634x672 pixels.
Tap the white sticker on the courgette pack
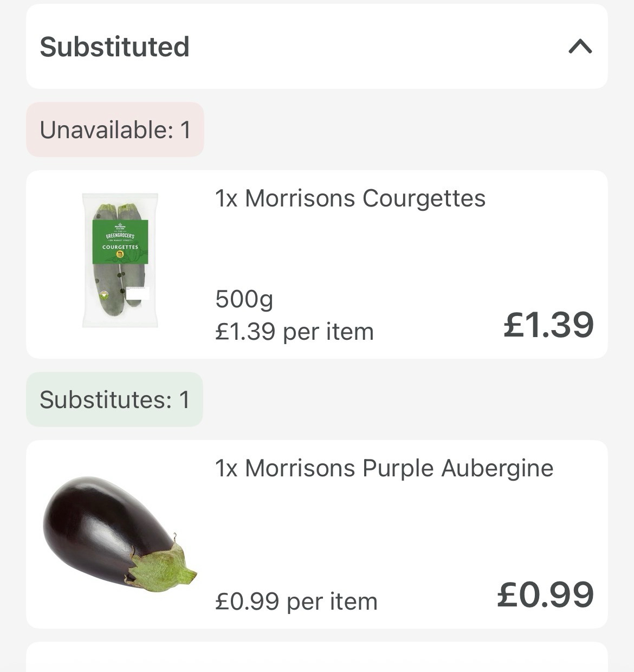click(x=137, y=294)
